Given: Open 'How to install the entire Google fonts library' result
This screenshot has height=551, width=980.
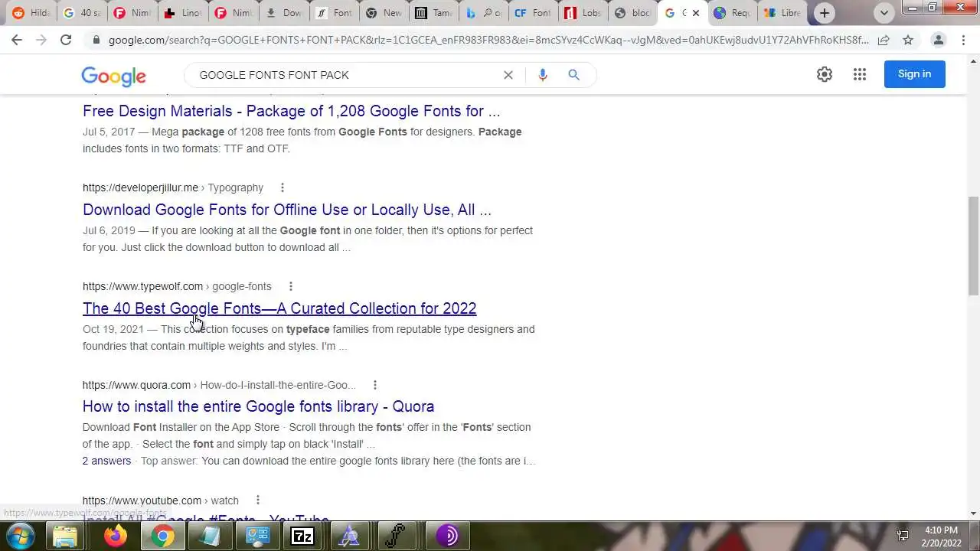Looking at the screenshot, I should pos(258,406).
